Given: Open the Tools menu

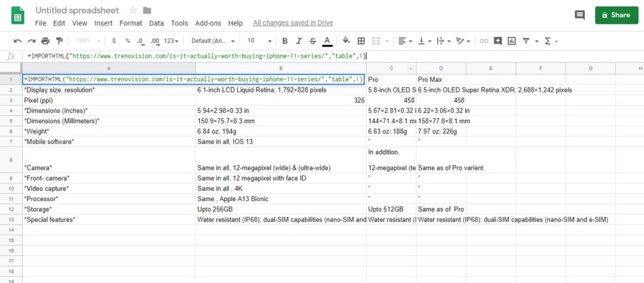Looking at the screenshot, I should [179, 23].
